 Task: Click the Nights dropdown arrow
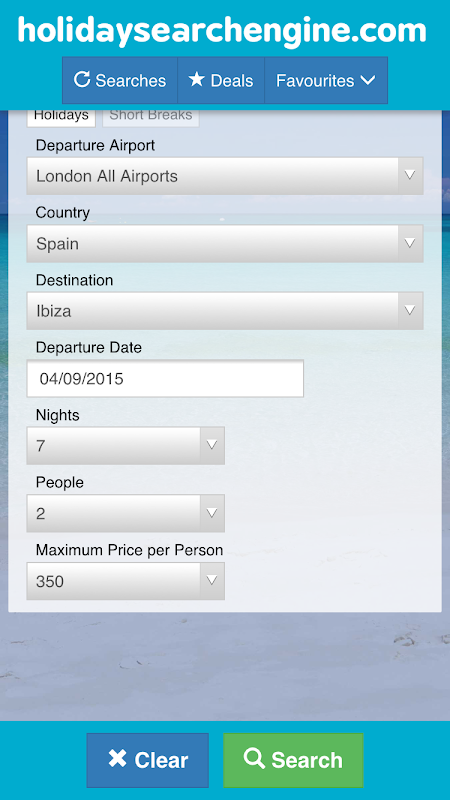pos(212,446)
